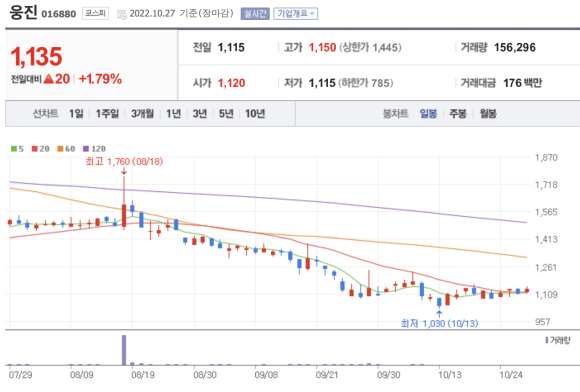Switch to 주봉 weekly candle chart
Image resolution: width=580 pixels, height=392 pixels.
click(458, 114)
